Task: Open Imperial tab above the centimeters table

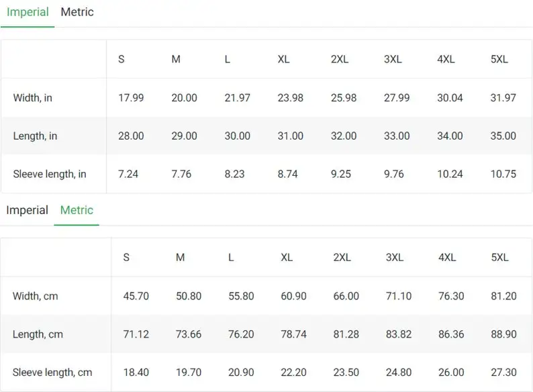Action: coord(27,210)
